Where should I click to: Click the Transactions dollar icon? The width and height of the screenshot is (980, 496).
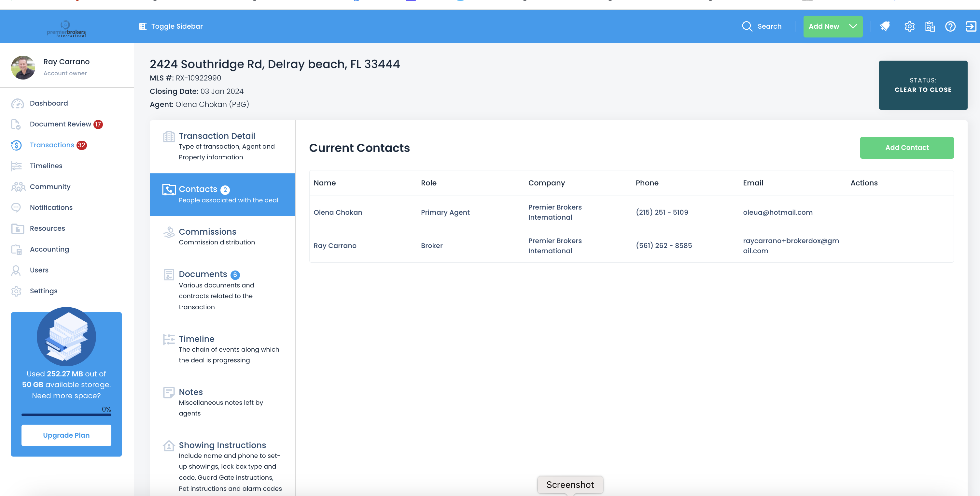16,145
